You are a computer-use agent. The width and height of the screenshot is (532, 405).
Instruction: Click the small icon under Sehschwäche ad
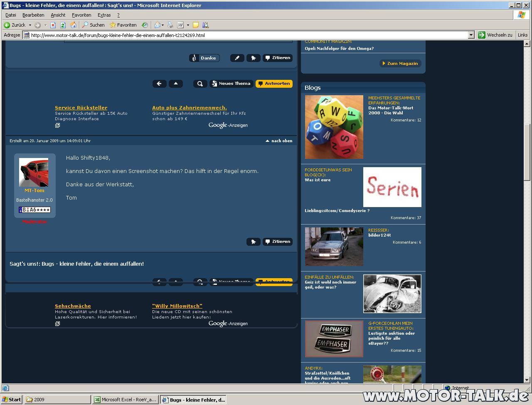click(57, 324)
